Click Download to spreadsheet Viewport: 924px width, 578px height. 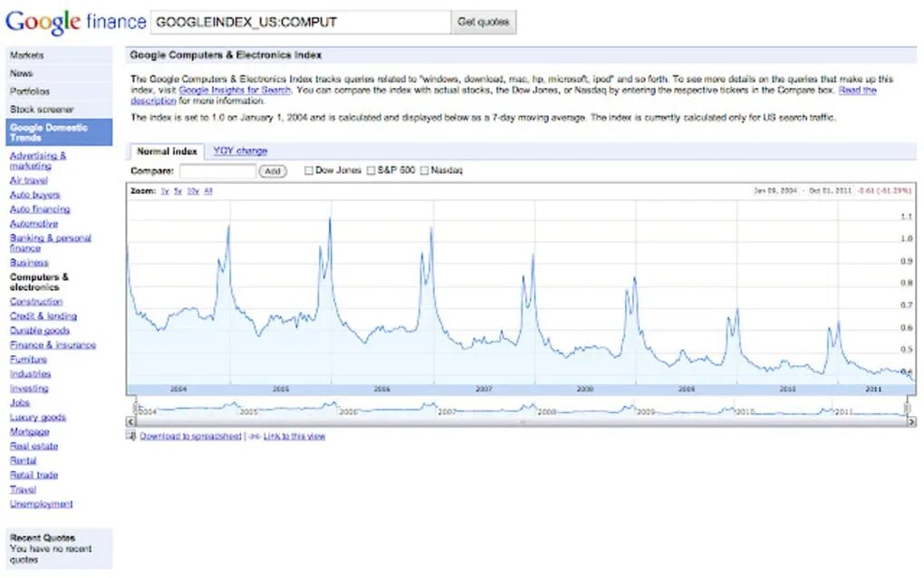tap(190, 436)
